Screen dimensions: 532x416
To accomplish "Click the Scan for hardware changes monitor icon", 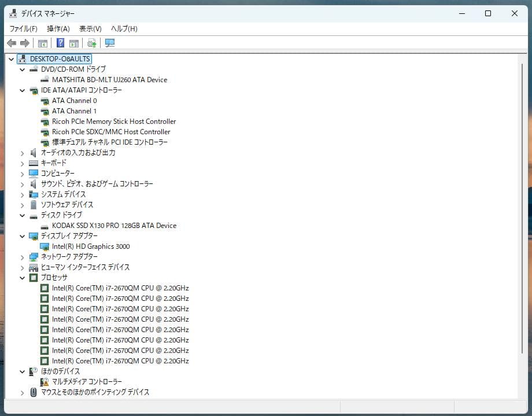I will [x=110, y=43].
